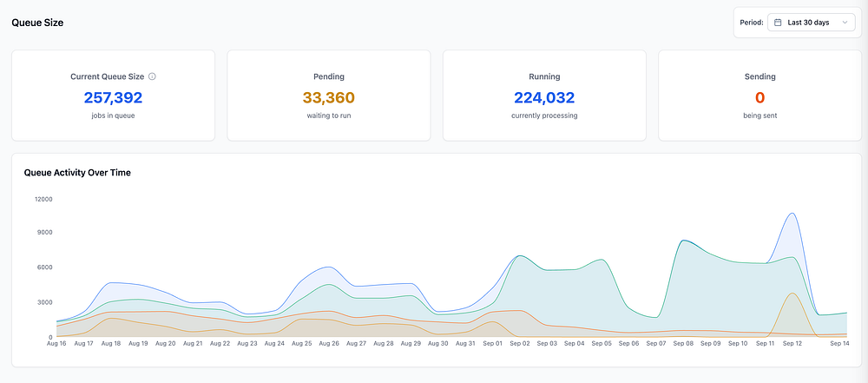Click the Pending count 33,360
The height and width of the screenshot is (383, 868).
[x=328, y=97]
